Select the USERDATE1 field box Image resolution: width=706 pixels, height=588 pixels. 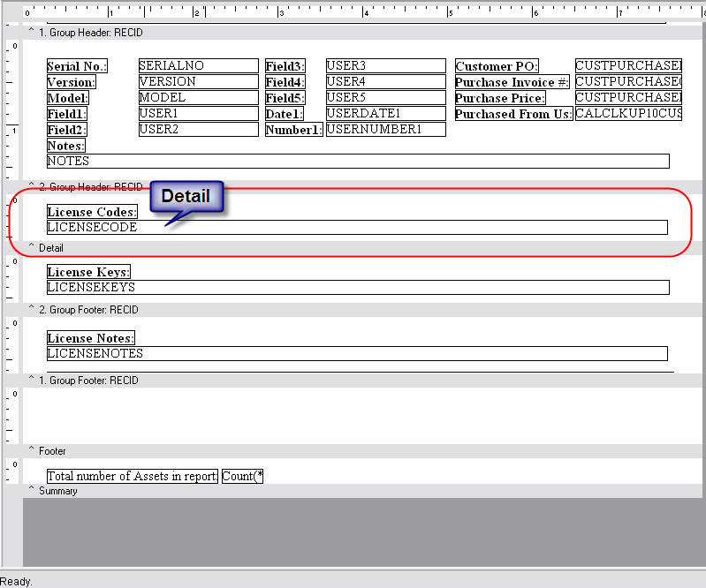tap(385, 114)
